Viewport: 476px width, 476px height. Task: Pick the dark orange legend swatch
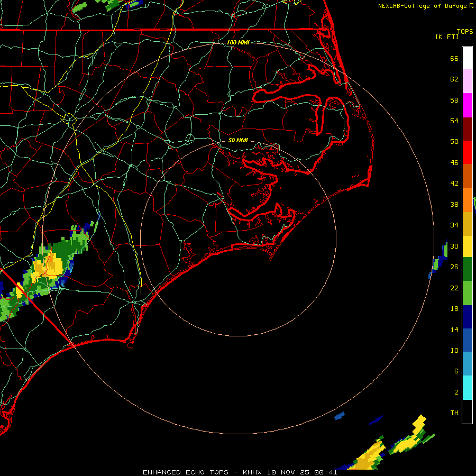tap(467, 176)
